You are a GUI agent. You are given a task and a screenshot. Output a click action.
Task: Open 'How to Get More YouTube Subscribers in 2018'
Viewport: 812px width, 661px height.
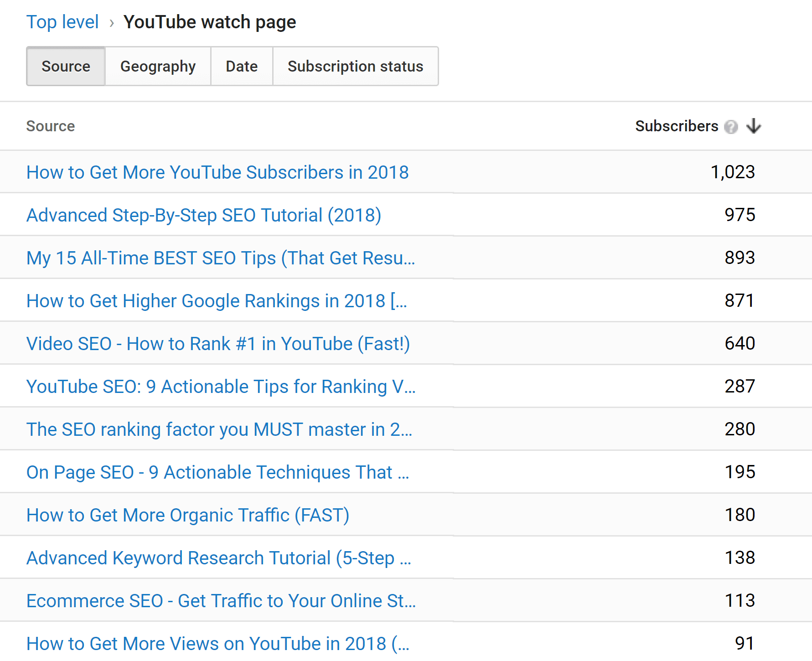pyautogui.click(x=217, y=172)
